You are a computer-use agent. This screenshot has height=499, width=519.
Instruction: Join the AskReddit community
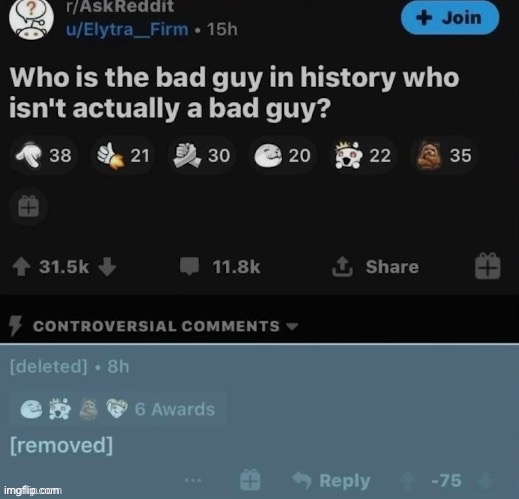click(450, 18)
